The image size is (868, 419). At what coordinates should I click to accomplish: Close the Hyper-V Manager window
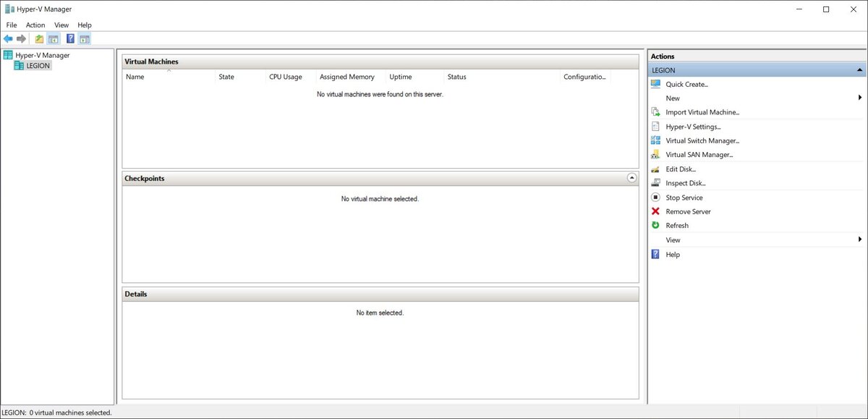click(x=852, y=9)
